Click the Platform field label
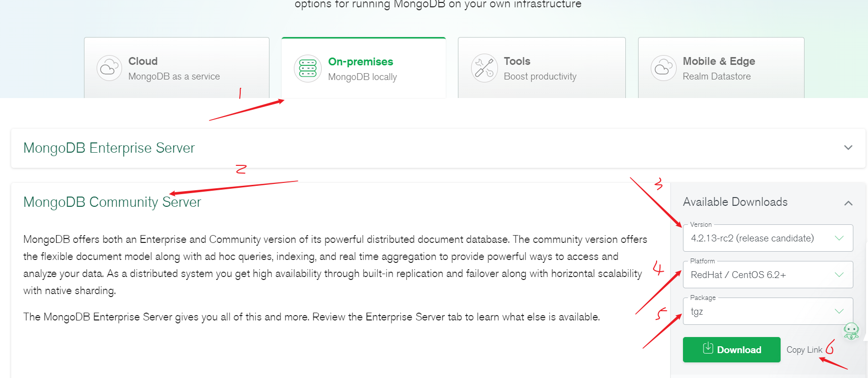868x378 pixels. (703, 261)
